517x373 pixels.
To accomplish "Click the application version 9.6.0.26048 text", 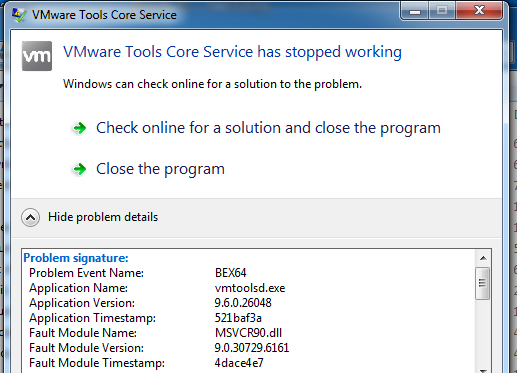I will point(243,303).
